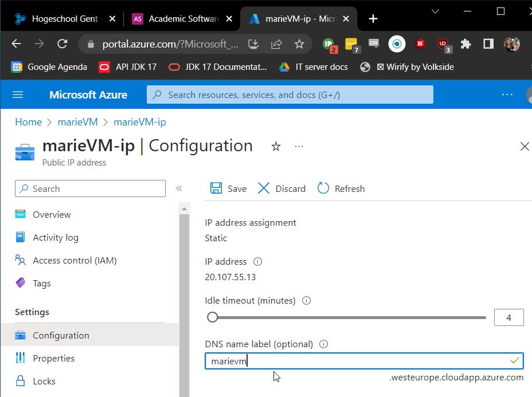The height and width of the screenshot is (397, 532).
Task: Open Properties in the Settings menu
Action: [x=54, y=359]
